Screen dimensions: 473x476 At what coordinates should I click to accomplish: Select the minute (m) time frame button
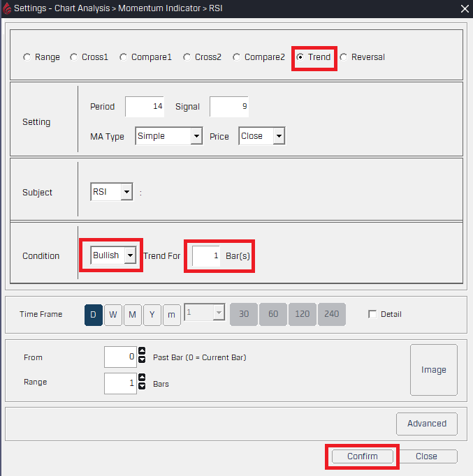[x=171, y=315]
